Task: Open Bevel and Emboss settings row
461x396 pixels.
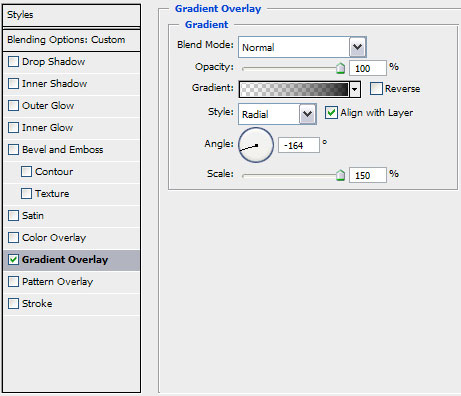Action: tap(72, 150)
